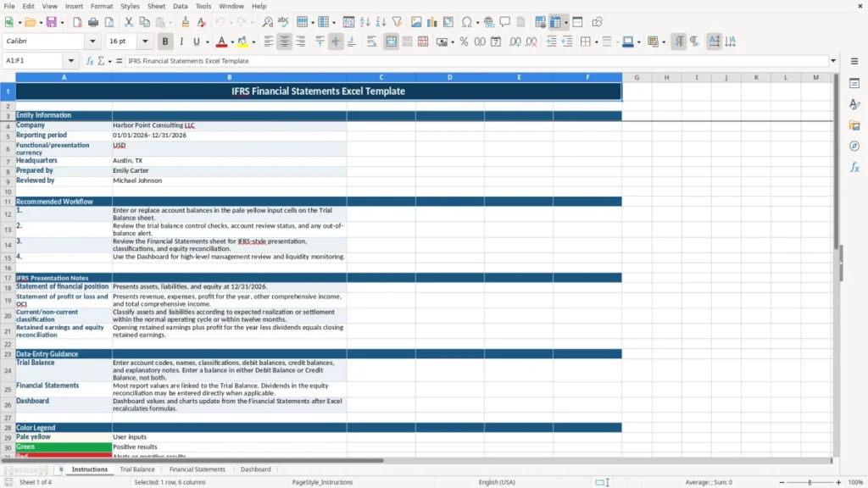Click the Sort icon
The image size is (868, 488).
point(348,22)
